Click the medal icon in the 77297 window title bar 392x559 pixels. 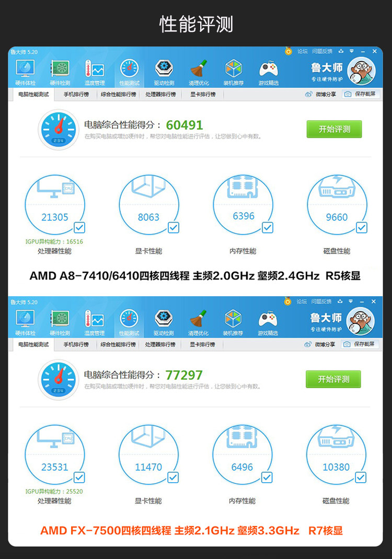point(287,301)
